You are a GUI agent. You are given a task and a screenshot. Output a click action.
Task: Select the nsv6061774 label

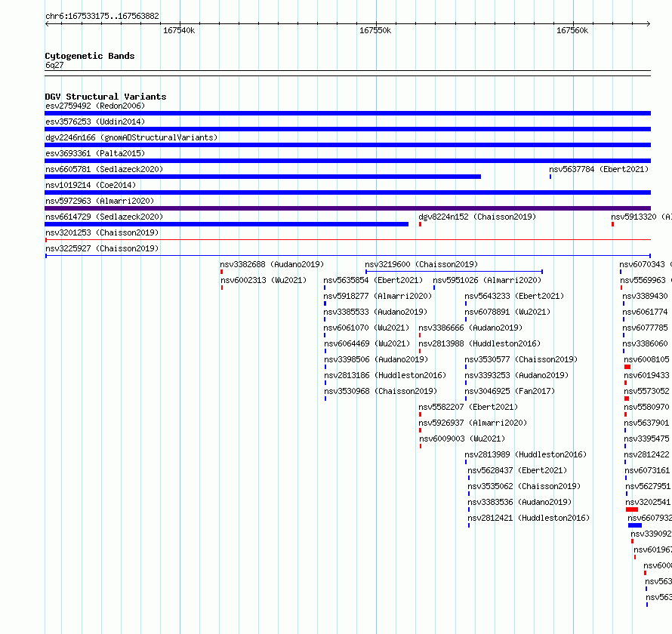pyautogui.click(x=645, y=312)
